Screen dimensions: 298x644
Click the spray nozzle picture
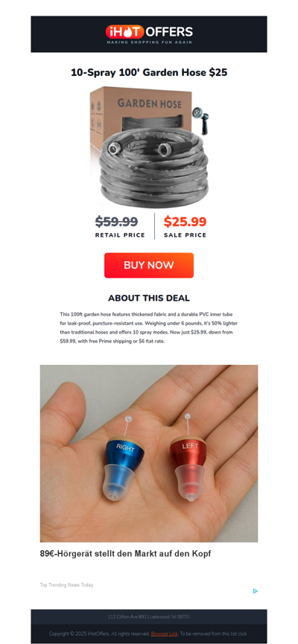200,120
